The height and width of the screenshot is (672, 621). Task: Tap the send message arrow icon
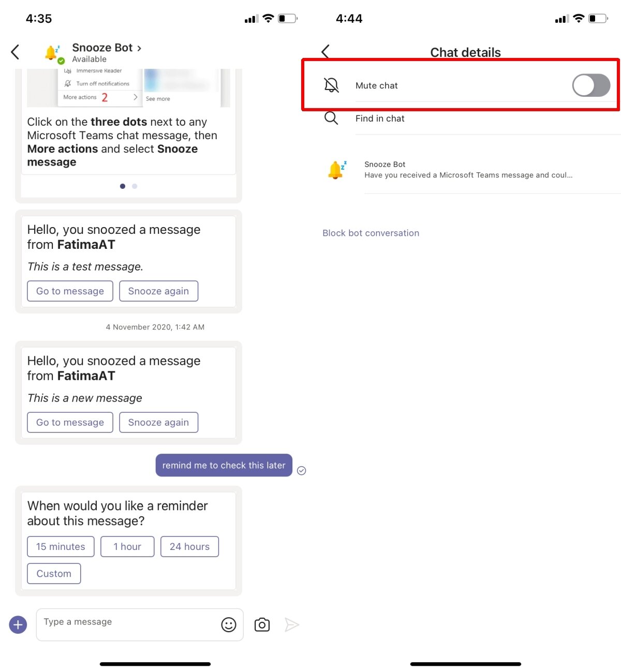coord(292,624)
